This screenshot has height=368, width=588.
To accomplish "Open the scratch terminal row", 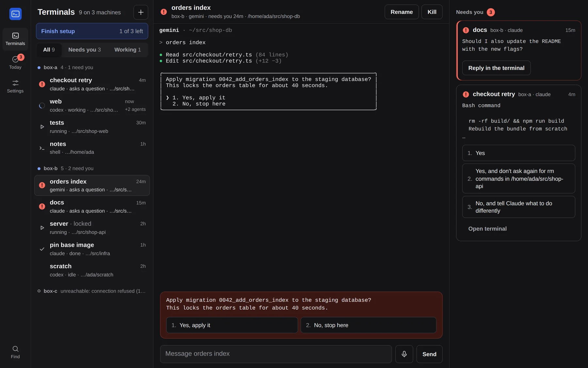I will [x=92, y=270].
